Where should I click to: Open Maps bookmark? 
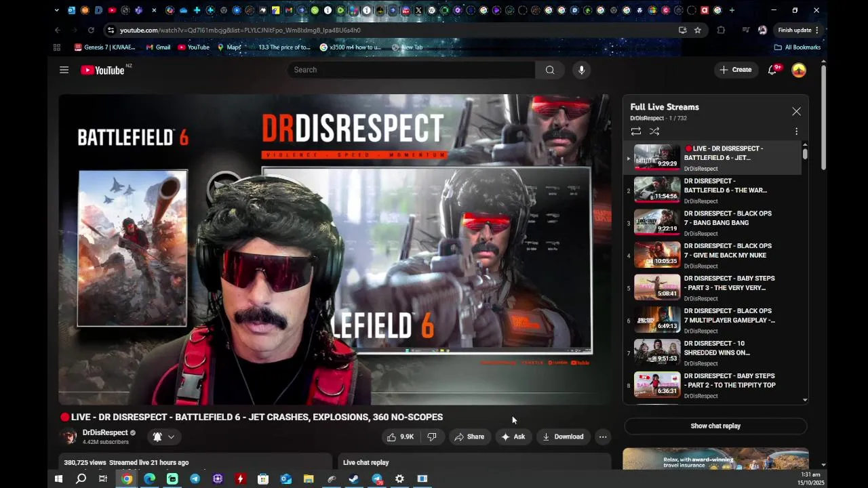[229, 47]
